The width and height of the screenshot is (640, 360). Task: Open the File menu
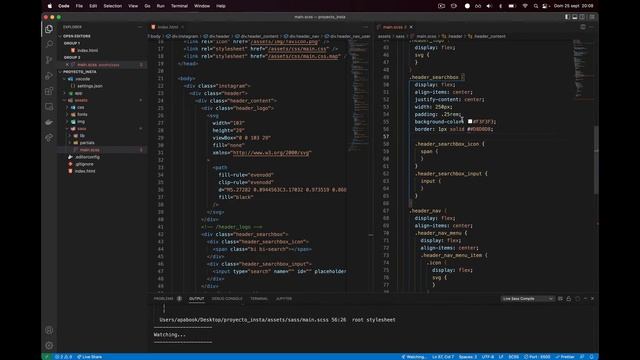point(79,6)
